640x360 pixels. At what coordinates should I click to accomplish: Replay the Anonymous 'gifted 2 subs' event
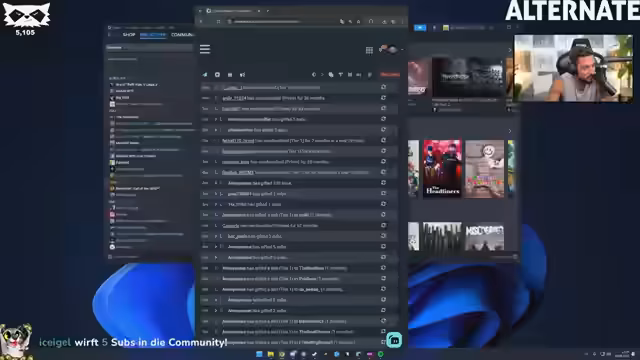tap(383, 310)
